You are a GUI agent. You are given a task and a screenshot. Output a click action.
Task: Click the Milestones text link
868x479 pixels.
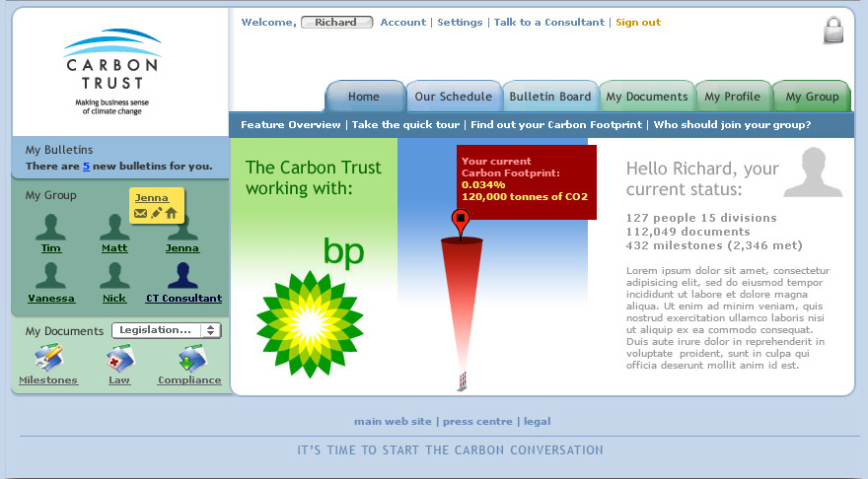click(x=48, y=380)
